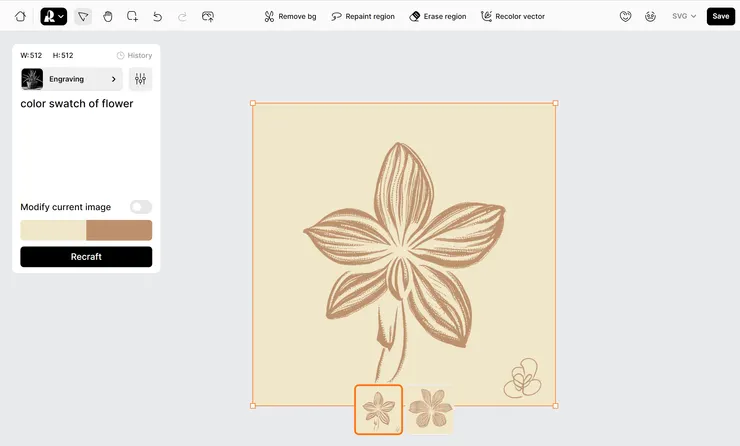Select the first flower variant thumbnail
This screenshot has width=740, height=446.
[x=378, y=410]
